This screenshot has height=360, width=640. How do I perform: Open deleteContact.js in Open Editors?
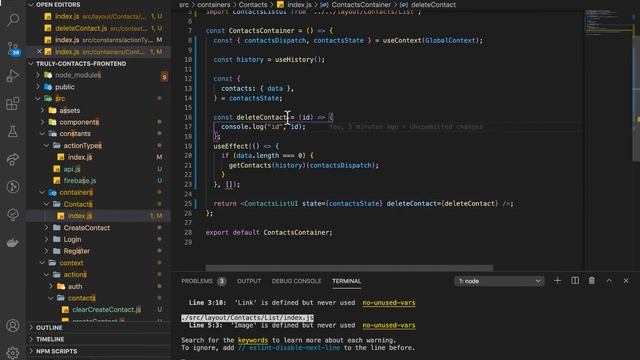[x=98, y=28]
